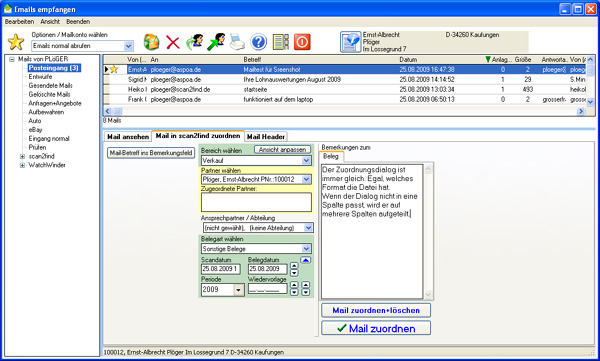The width and height of the screenshot is (600, 361).
Task: Open the Ansicht menu
Action: tap(50, 22)
